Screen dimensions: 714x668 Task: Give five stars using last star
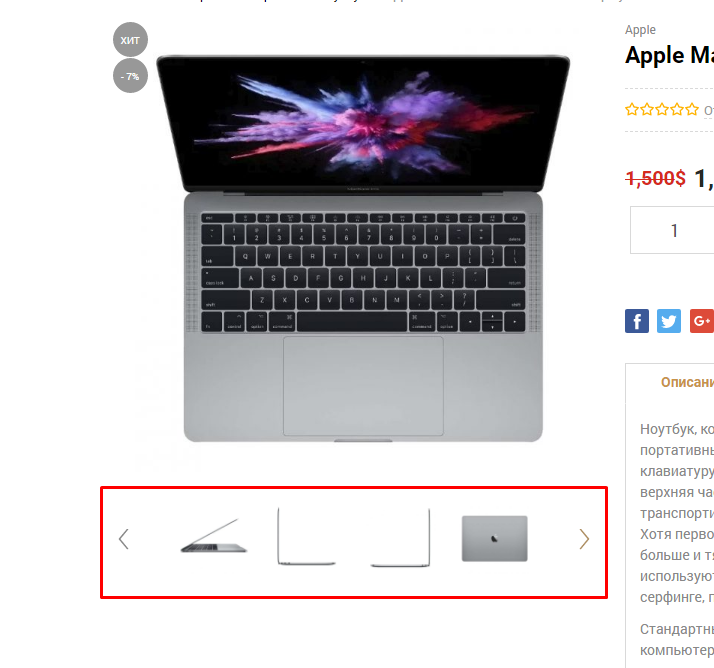click(x=692, y=109)
